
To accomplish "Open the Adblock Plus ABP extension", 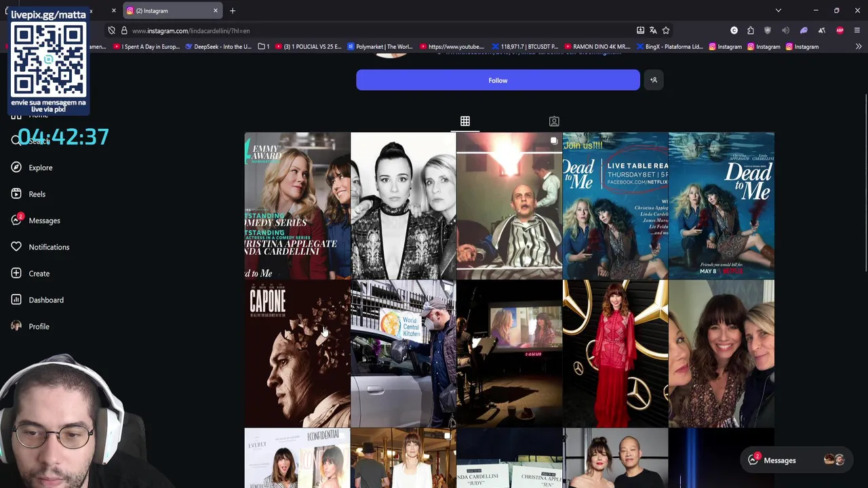I will pyautogui.click(x=840, y=30).
